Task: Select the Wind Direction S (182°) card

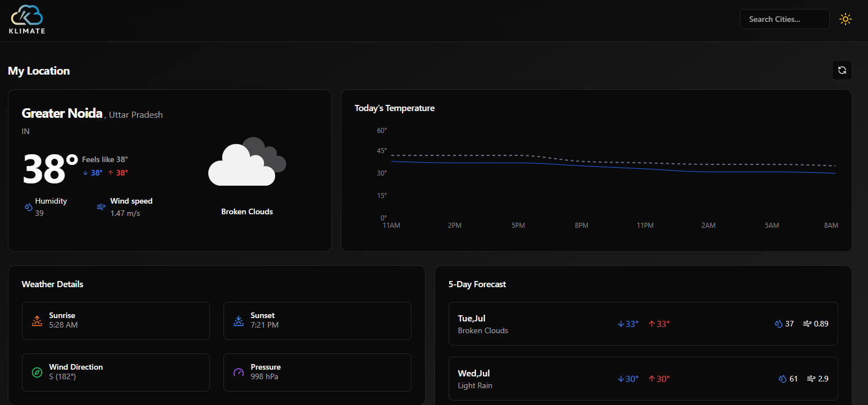Action: (116, 372)
